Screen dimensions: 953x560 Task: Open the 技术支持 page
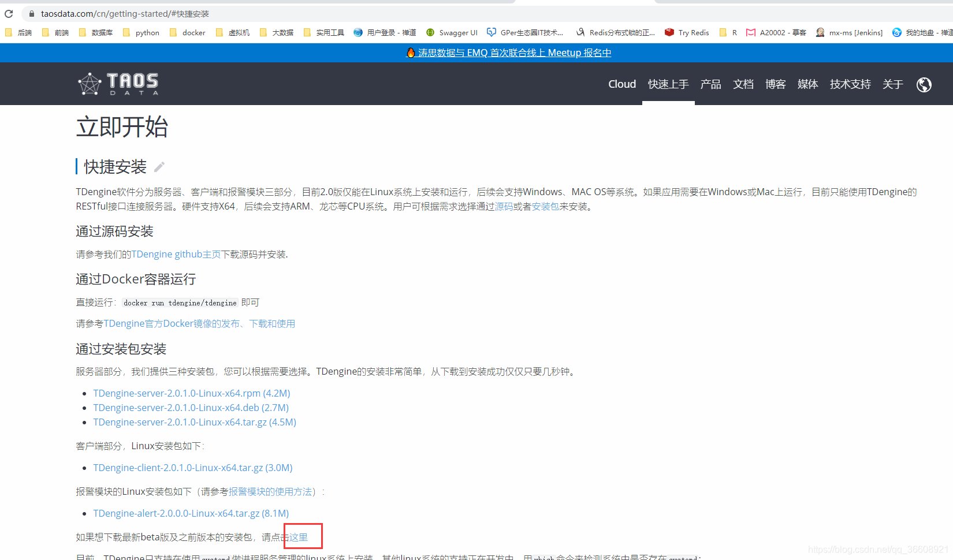[x=850, y=84]
